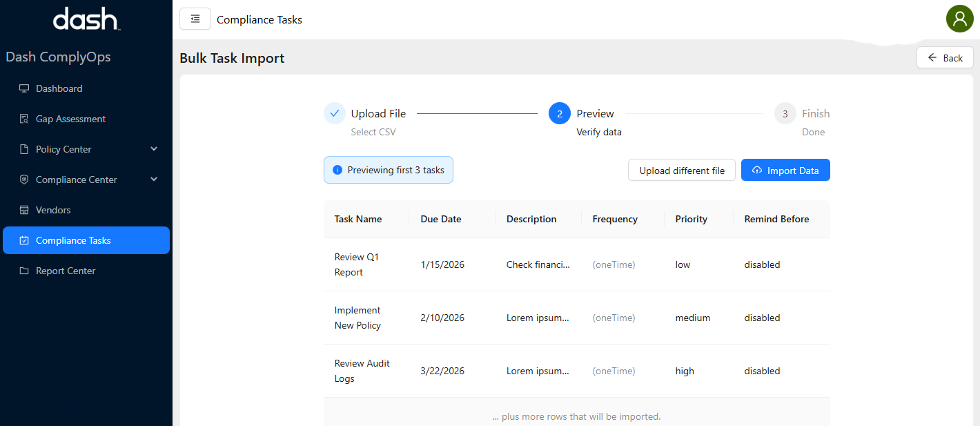
Task: Click the Preview step number 2
Action: pyautogui.click(x=560, y=113)
